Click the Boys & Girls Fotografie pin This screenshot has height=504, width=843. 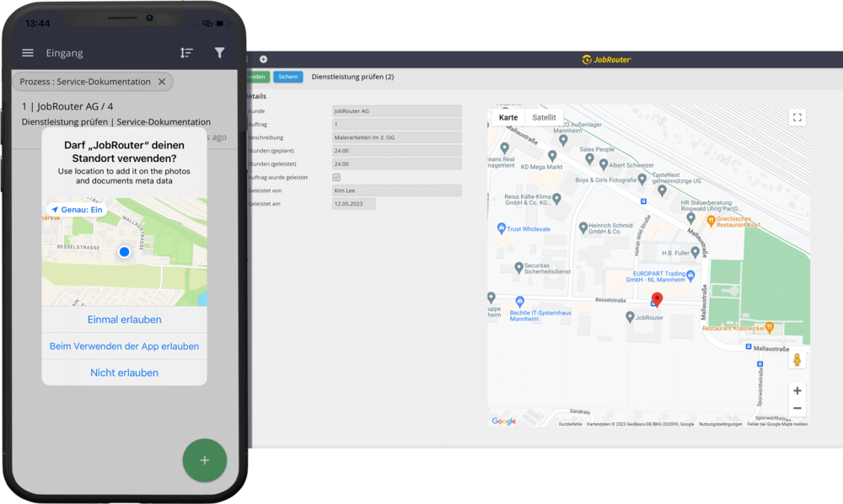(x=642, y=180)
